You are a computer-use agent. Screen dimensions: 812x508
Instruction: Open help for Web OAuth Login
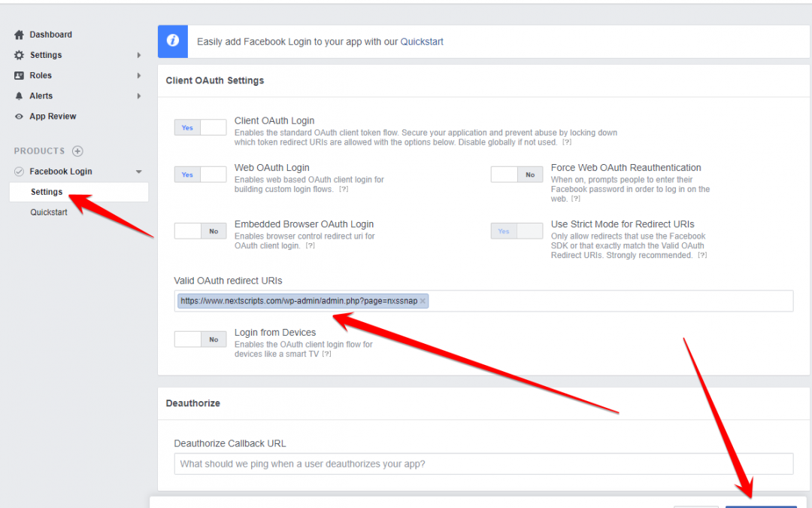pyautogui.click(x=344, y=189)
